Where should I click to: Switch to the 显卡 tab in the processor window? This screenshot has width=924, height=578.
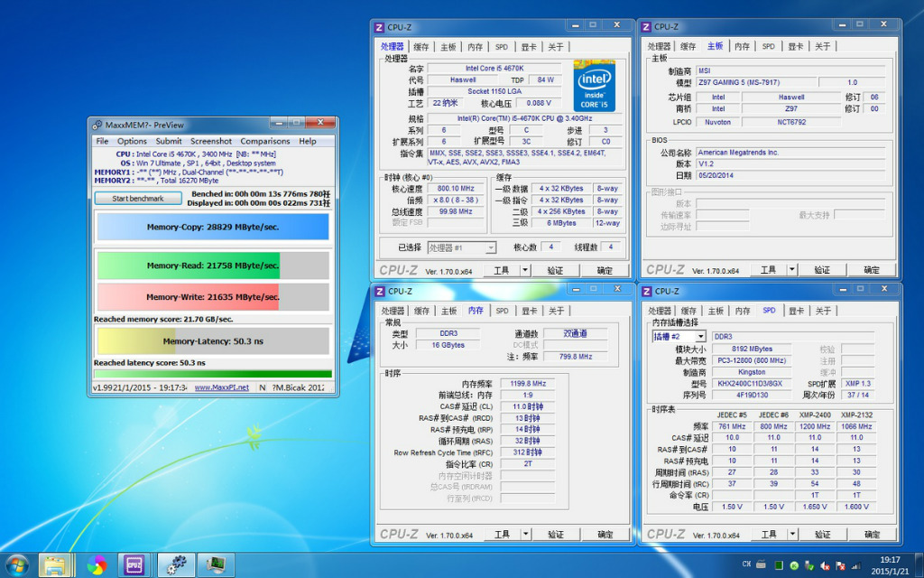point(529,47)
